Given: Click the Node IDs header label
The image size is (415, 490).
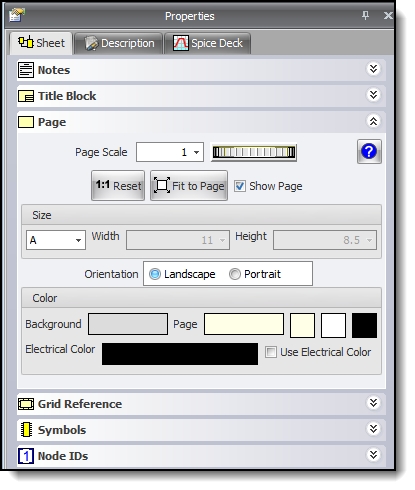Looking at the screenshot, I should 63,456.
